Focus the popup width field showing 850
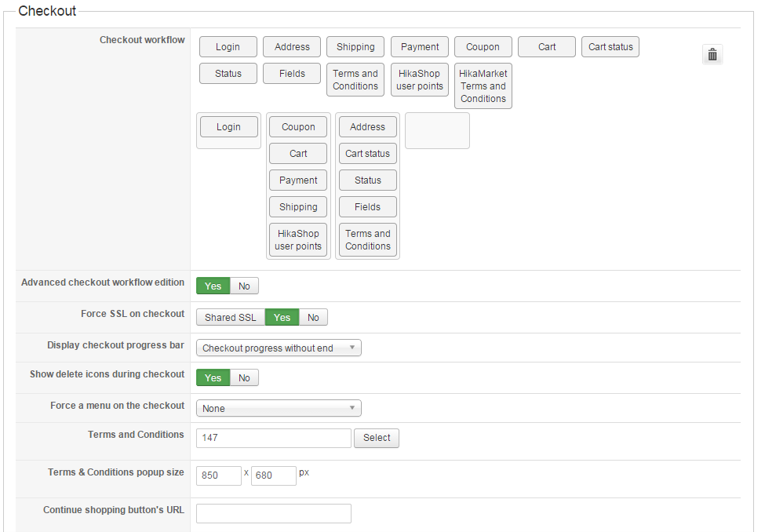The image size is (765, 532). (218, 476)
